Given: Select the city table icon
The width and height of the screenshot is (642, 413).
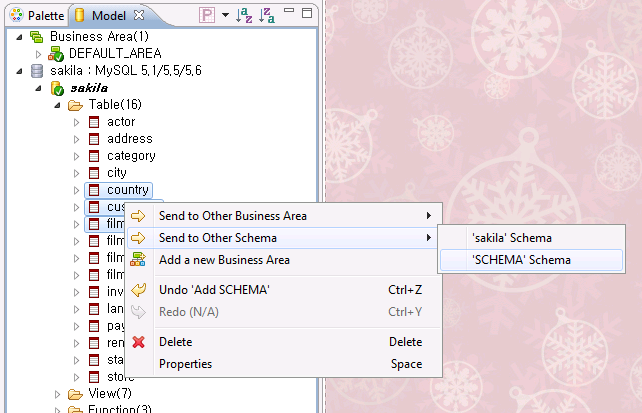Looking at the screenshot, I should (x=94, y=173).
